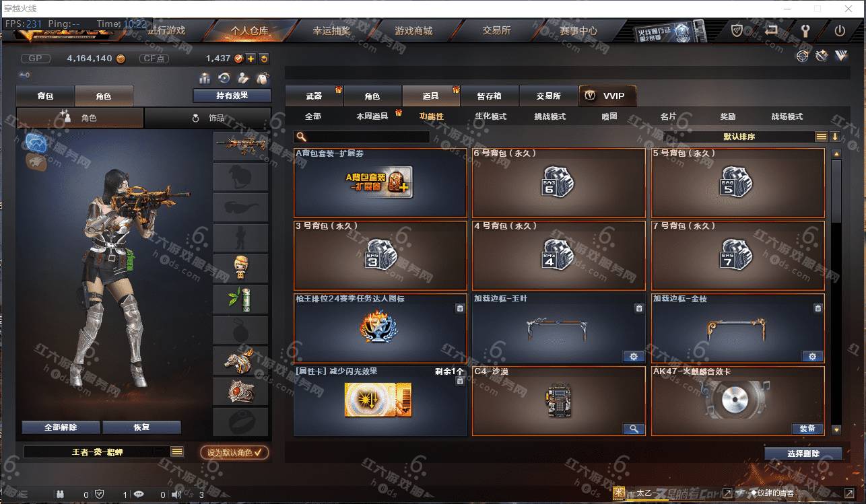Select the golden rifle weapon slot
The height and width of the screenshot is (504, 866).
240,145
